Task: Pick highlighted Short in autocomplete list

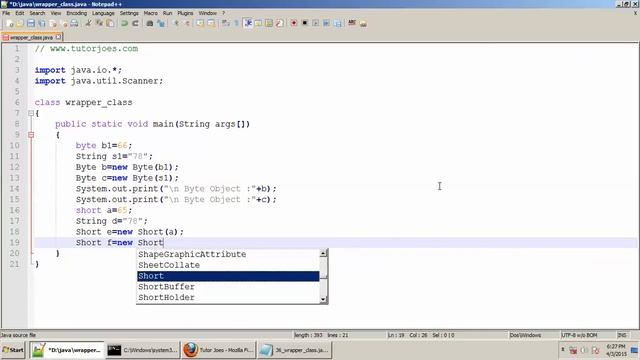Action: coord(228,276)
